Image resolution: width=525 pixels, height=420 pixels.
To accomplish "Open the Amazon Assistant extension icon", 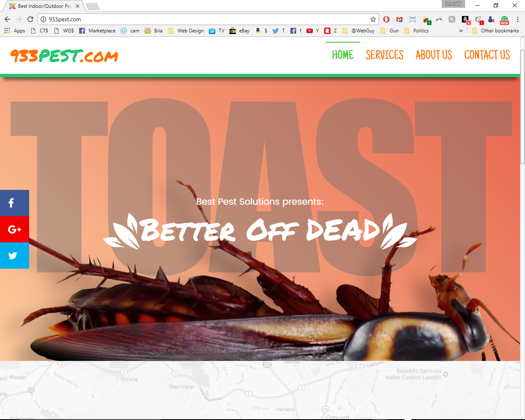I will (x=466, y=20).
